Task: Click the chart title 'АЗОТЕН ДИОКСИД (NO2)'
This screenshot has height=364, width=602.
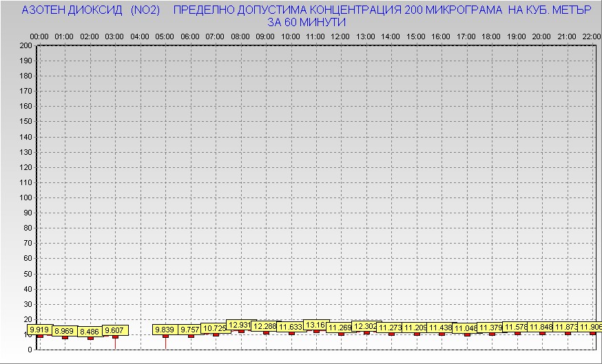Action: pyautogui.click(x=91, y=11)
